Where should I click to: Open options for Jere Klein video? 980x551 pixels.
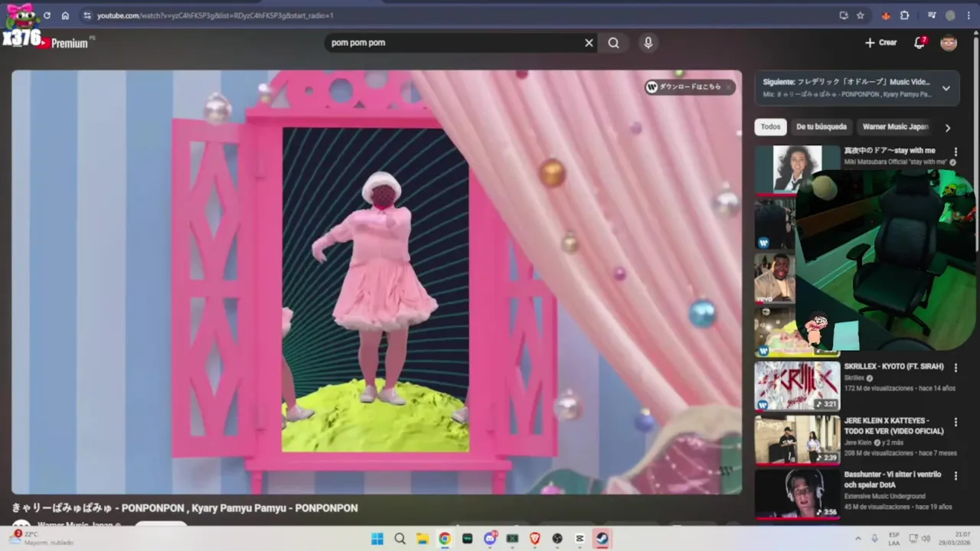tap(955, 422)
